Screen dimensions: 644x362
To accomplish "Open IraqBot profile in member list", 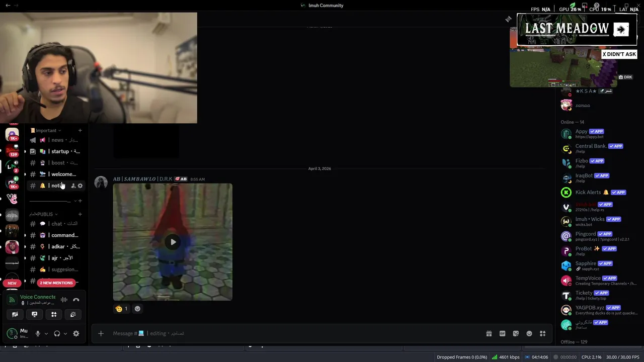I will click(599, 178).
